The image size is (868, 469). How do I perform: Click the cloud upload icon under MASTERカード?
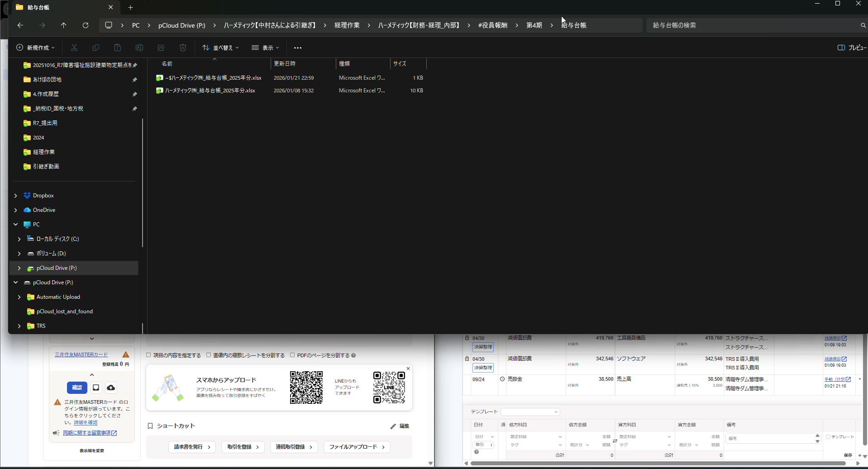click(x=111, y=388)
